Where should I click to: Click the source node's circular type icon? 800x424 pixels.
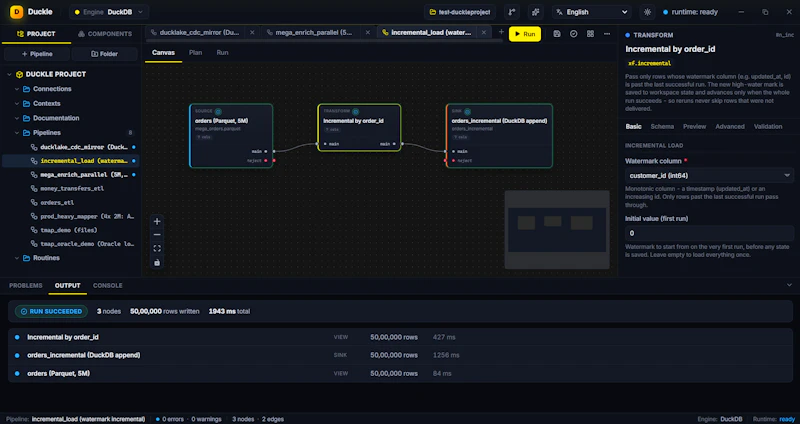tap(218, 111)
